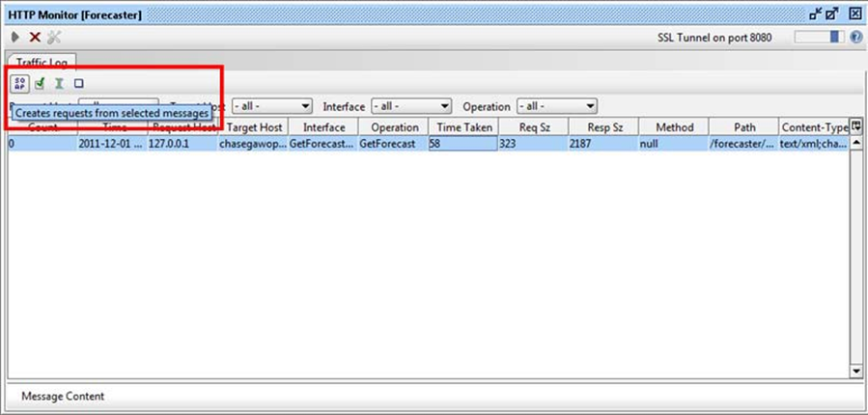This screenshot has width=868, height=415.
Task: Open the Interface filter dropdown
Action: point(411,106)
